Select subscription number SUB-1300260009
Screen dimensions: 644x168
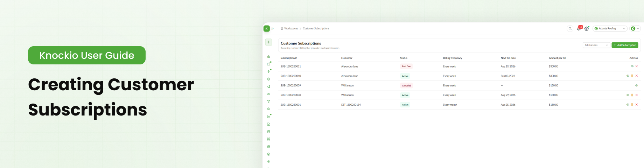point(290,85)
